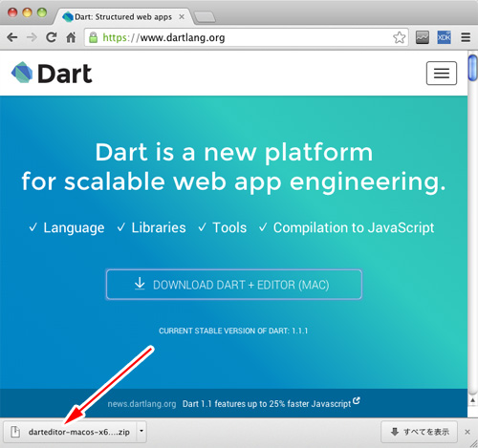The image size is (478, 448).
Task: Click the headline Dart is a new platform
Action: click(234, 152)
